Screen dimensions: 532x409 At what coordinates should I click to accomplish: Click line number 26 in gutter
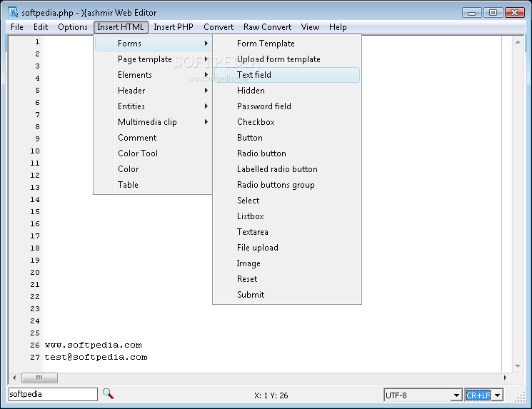pos(35,345)
